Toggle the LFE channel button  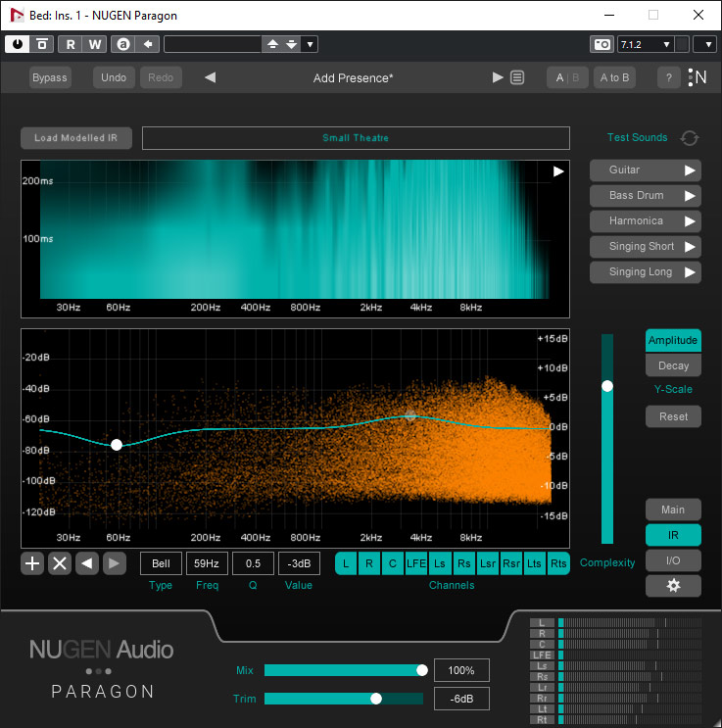(x=416, y=563)
